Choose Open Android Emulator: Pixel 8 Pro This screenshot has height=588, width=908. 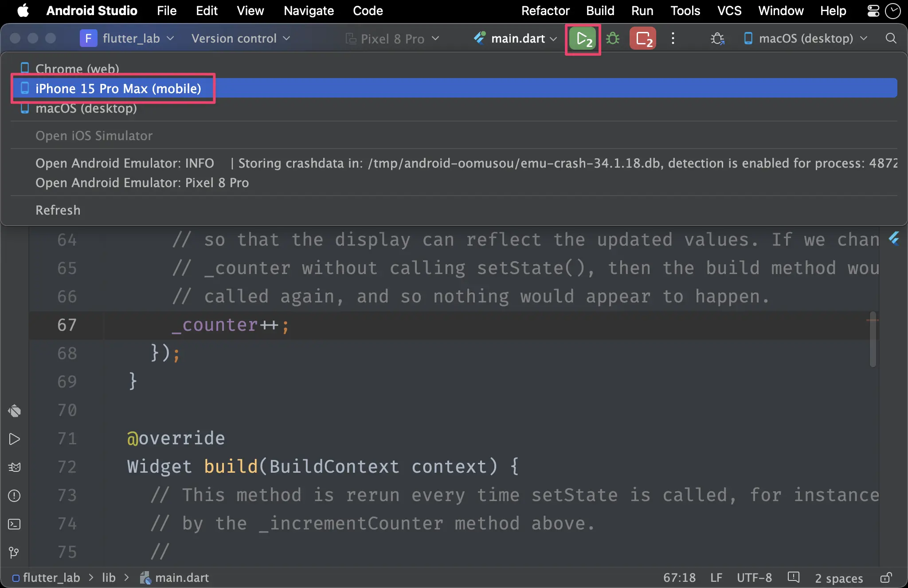tap(454, 183)
